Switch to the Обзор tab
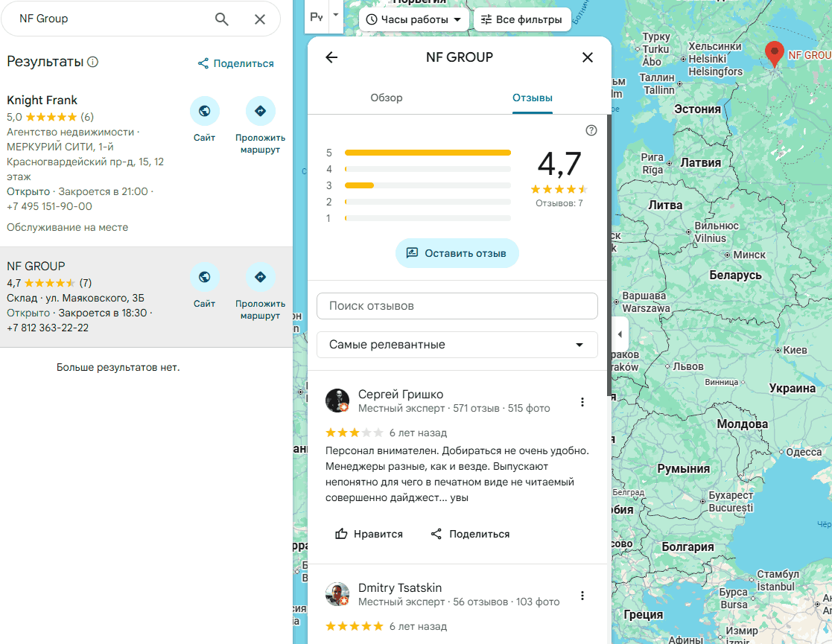 (387, 98)
